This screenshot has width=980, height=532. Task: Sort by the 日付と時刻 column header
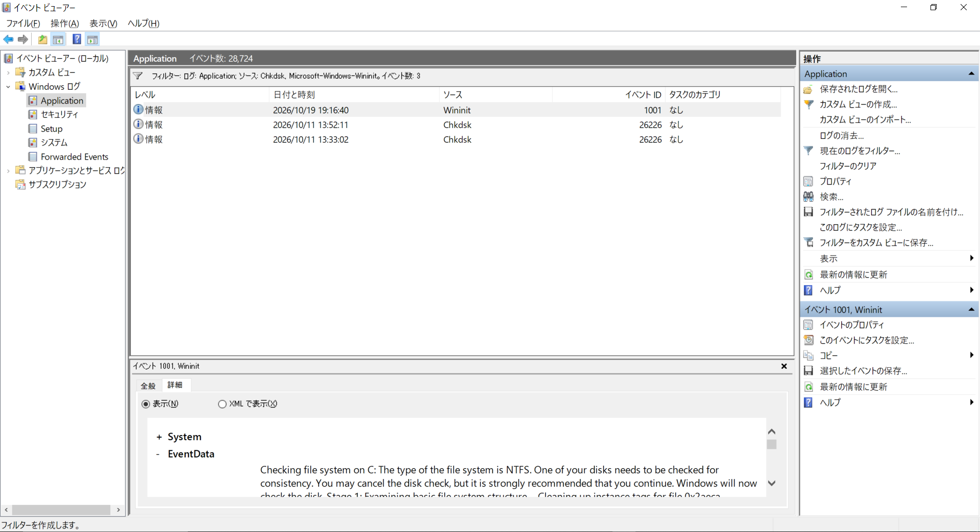coord(353,95)
